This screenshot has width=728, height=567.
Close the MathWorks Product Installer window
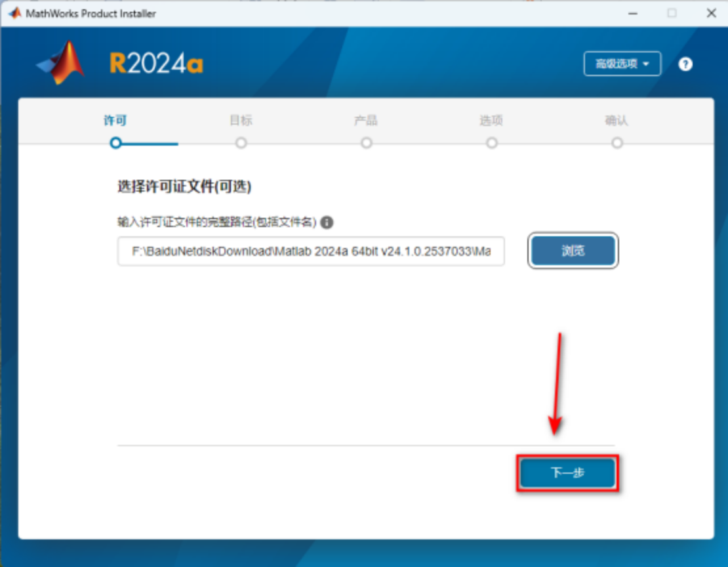[712, 14]
